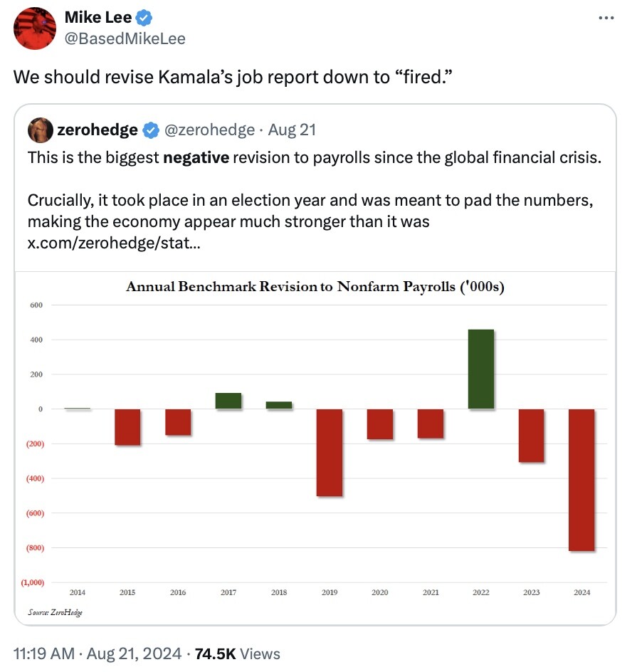The height and width of the screenshot is (672, 632).
Task: Click zerohedge's profile avatar
Action: click(x=41, y=130)
